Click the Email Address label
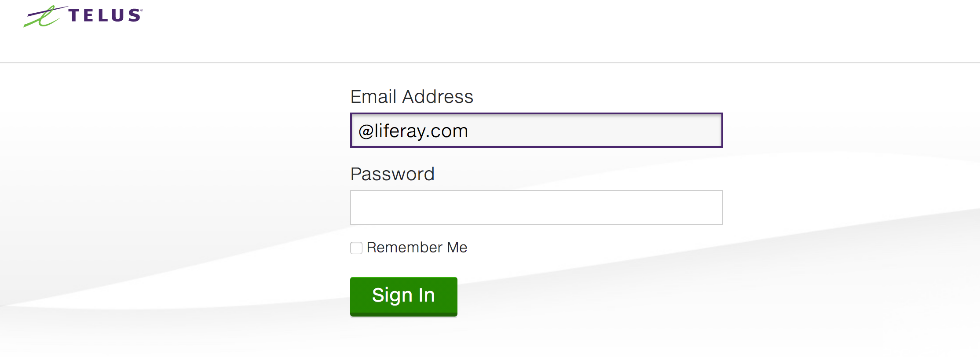Screen dimensions: 980x357 pos(411,96)
